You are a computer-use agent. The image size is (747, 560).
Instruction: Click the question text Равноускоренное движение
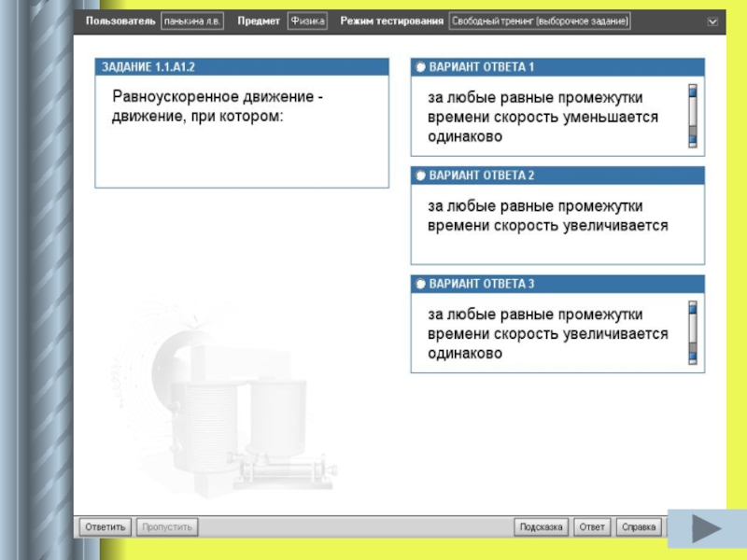pyautogui.click(x=218, y=106)
